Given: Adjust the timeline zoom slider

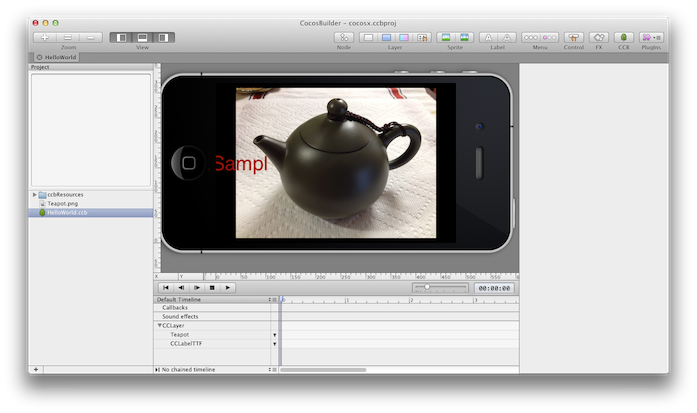Looking at the screenshot, I should (x=427, y=287).
